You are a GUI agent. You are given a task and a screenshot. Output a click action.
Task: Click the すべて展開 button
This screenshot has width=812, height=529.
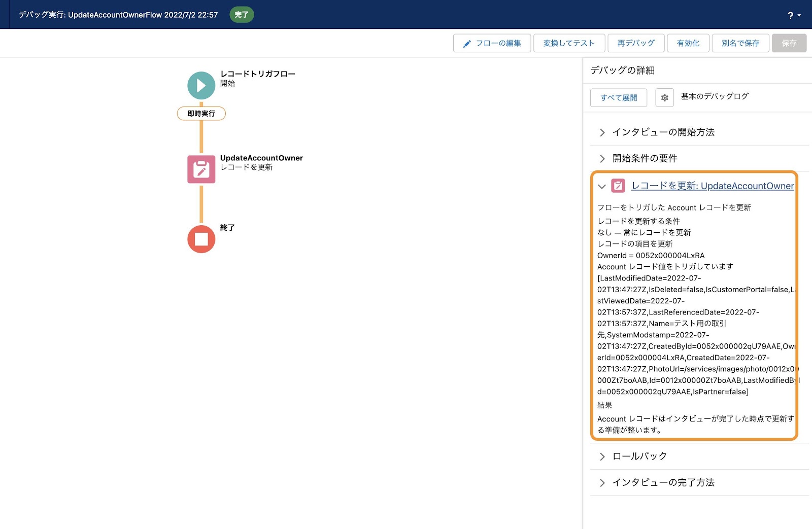(x=618, y=97)
